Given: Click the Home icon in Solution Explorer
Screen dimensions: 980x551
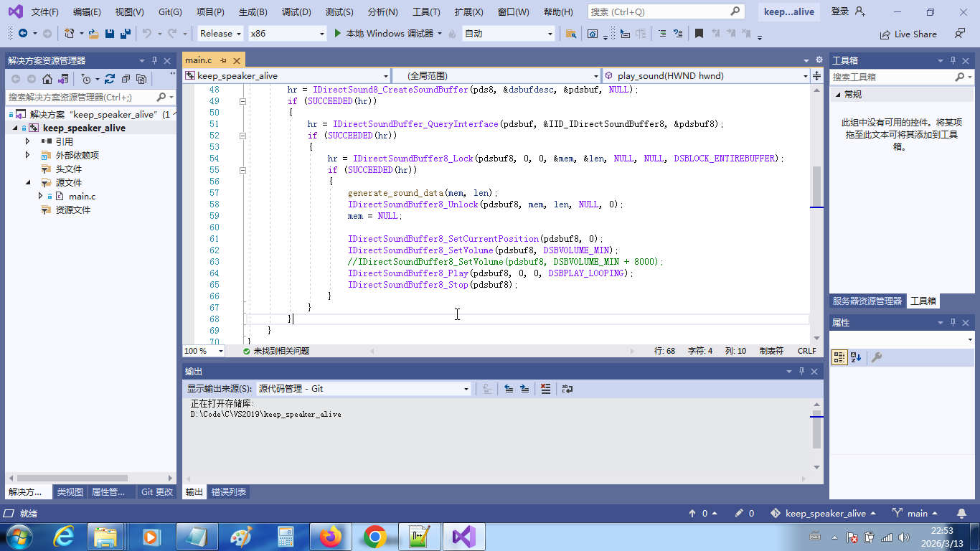Looking at the screenshot, I should (47, 79).
